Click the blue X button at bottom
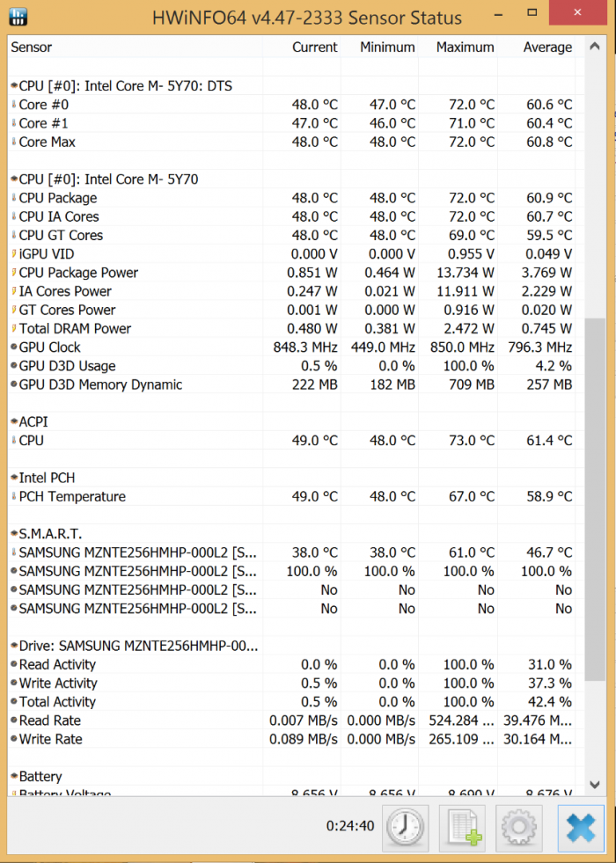Viewport: 616px width, 863px height. pyautogui.click(x=581, y=827)
